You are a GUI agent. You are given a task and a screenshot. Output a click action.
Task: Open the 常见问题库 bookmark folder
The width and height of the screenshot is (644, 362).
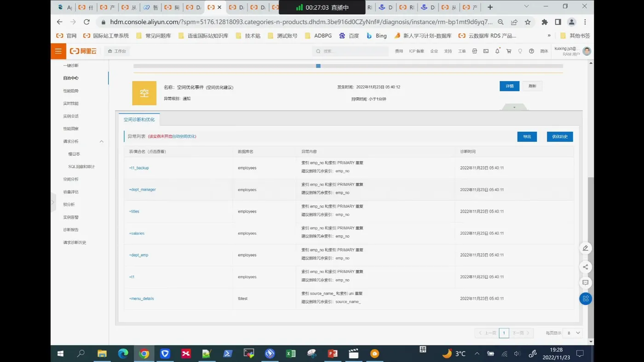(154, 35)
